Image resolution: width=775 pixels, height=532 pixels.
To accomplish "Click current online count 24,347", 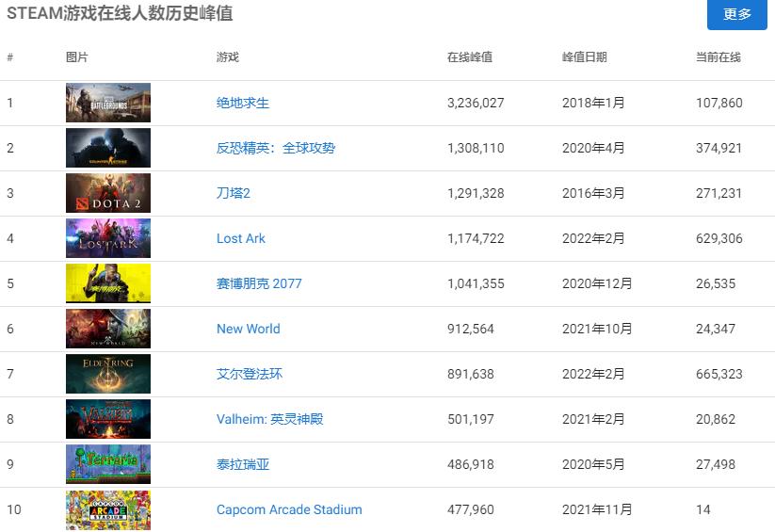I will [x=716, y=329].
